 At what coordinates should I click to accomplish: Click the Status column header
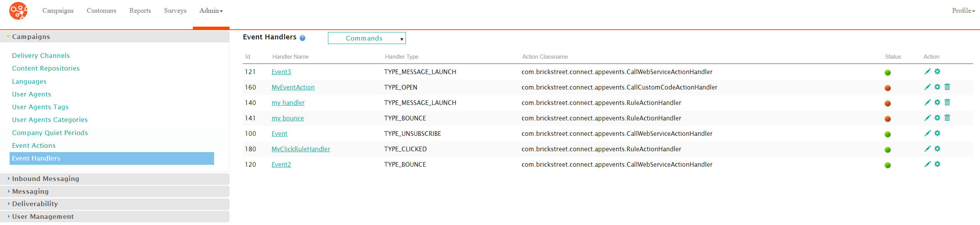[893, 57]
